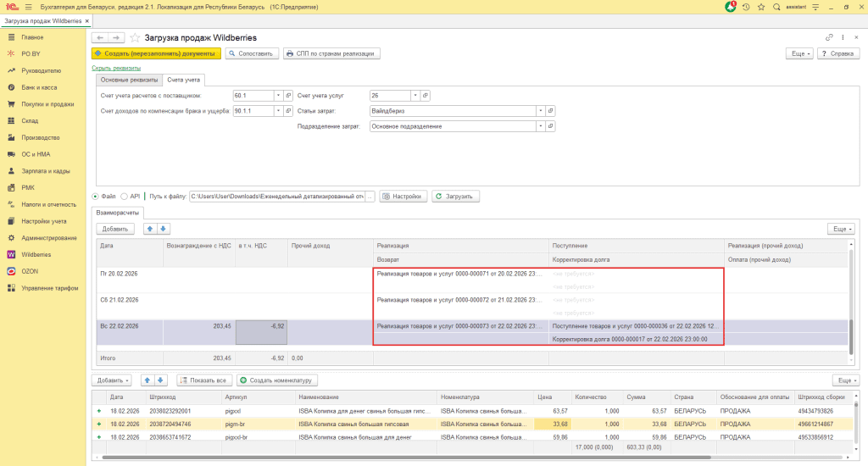The width and height of the screenshot is (868, 466).
Task: Click the Скрыть реквизиты link
Action: pos(116,68)
